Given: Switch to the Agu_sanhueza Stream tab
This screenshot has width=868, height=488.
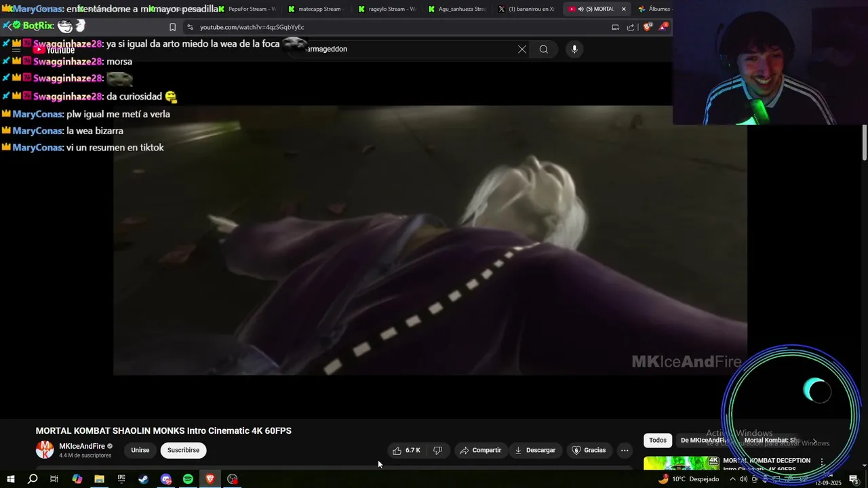Looking at the screenshot, I should [x=457, y=9].
